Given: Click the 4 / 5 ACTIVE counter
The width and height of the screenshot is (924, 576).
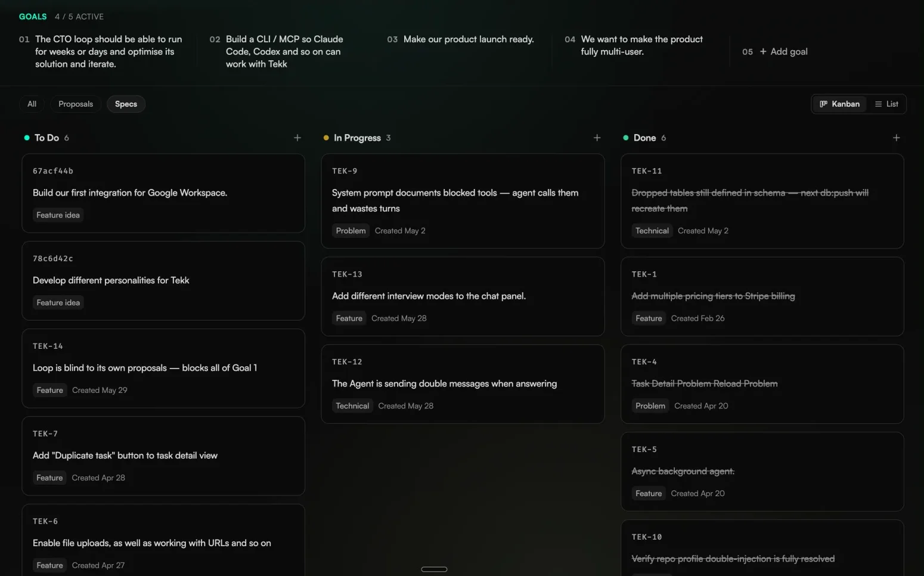Looking at the screenshot, I should click(x=79, y=17).
